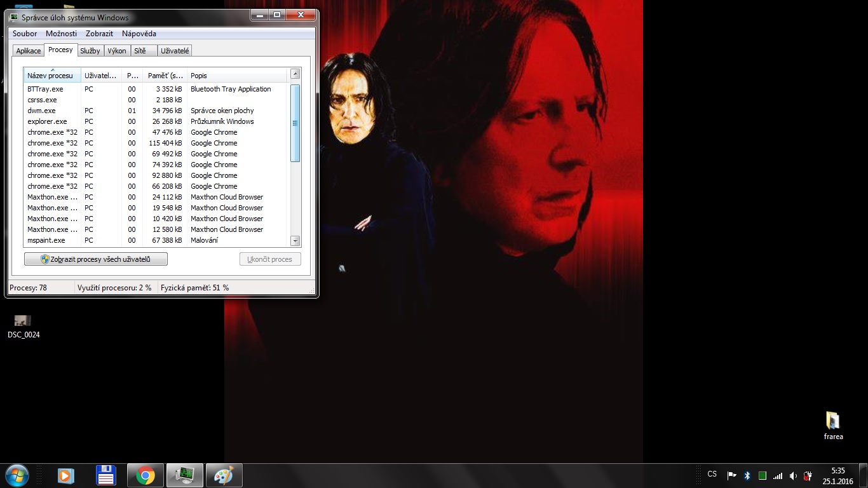Select the explorer.exe process row
Screen dimensions: 868x488
[47, 121]
